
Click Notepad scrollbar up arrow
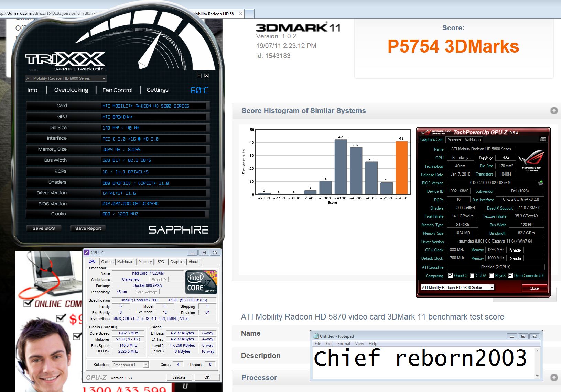pos(537,350)
